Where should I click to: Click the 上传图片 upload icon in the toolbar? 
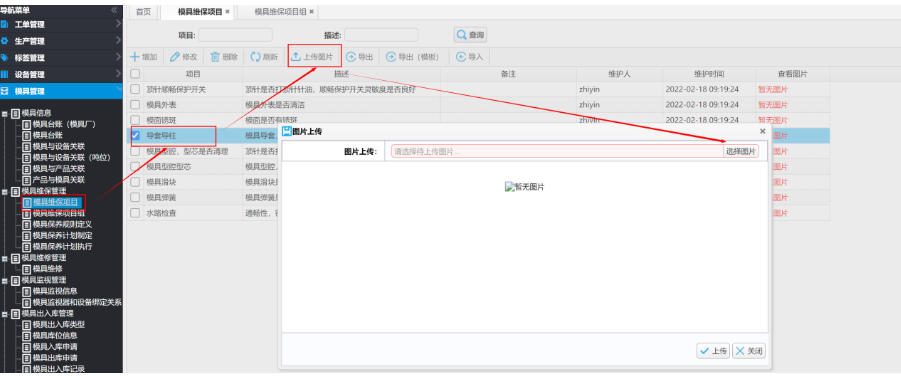click(x=296, y=57)
